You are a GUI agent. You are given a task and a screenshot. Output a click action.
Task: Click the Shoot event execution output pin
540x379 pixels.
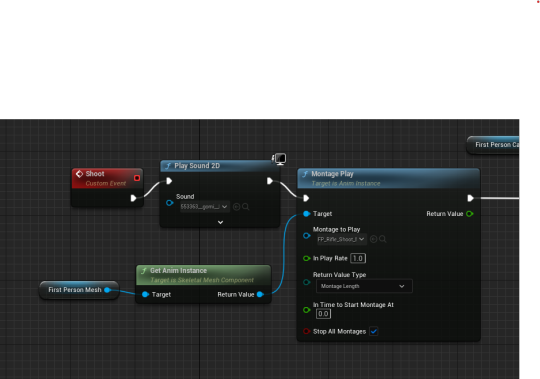click(x=134, y=198)
